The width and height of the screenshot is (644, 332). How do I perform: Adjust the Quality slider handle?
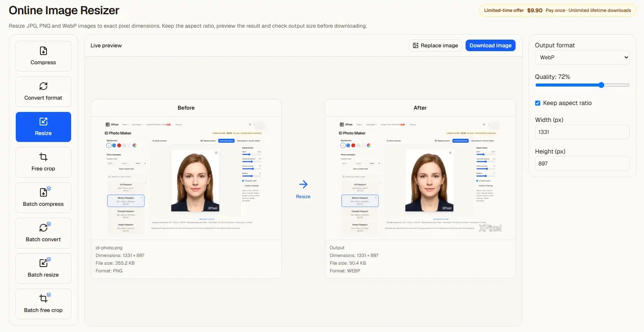tap(601, 85)
